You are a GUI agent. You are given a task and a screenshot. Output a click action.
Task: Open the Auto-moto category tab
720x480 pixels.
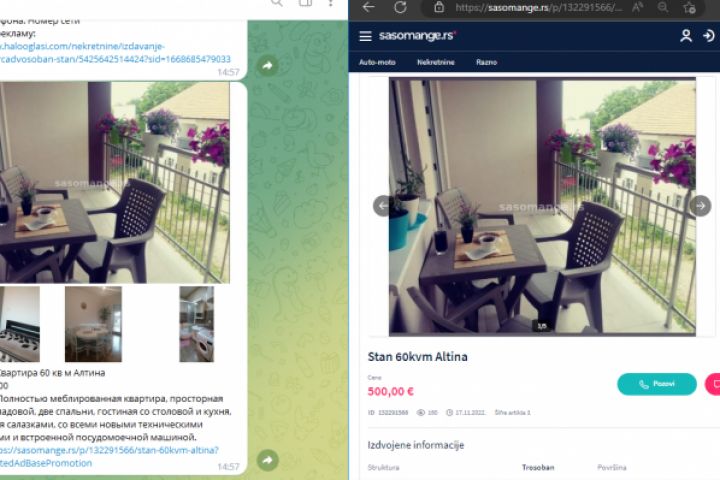click(x=377, y=62)
